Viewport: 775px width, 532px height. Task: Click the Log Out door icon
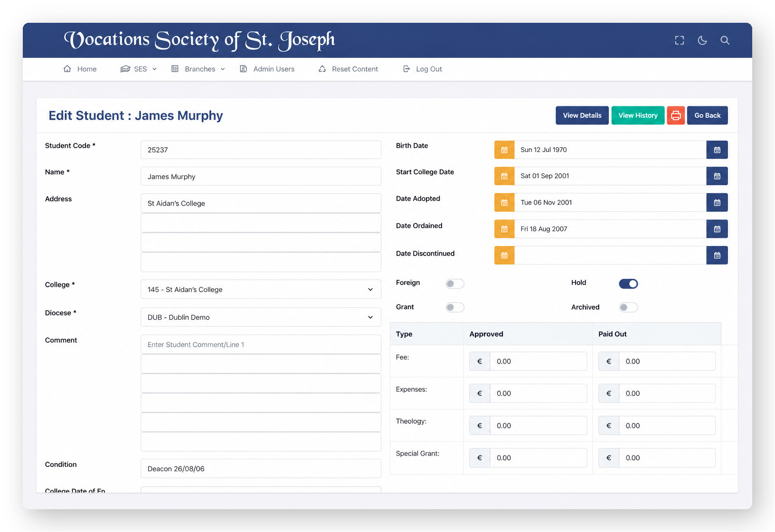click(x=406, y=69)
